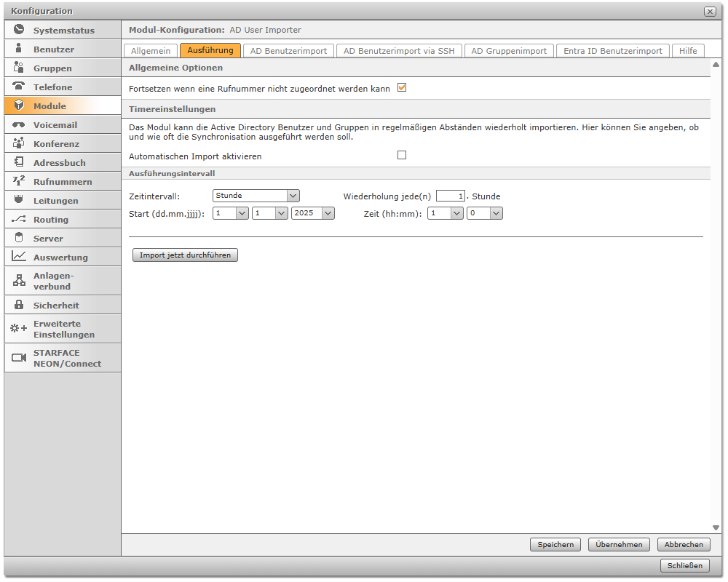The height and width of the screenshot is (582, 728).
Task: Click the scrollbar down arrow
Action: coord(716,527)
